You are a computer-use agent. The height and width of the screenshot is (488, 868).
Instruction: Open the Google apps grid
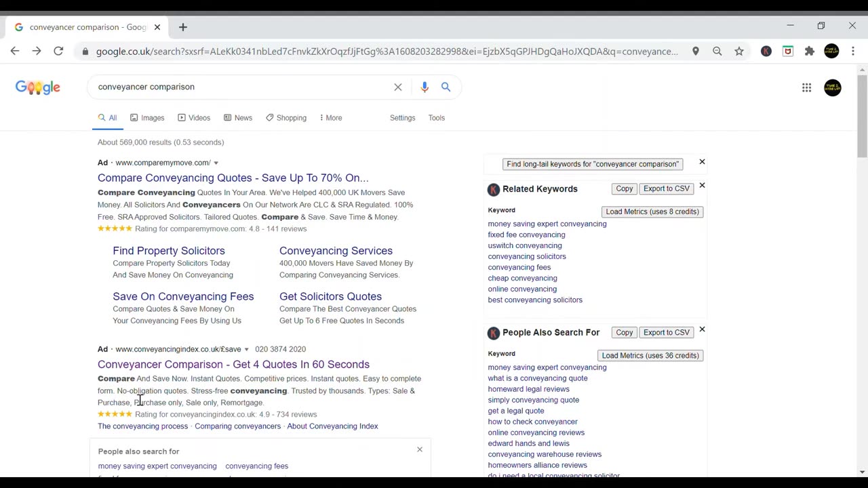pyautogui.click(x=806, y=87)
